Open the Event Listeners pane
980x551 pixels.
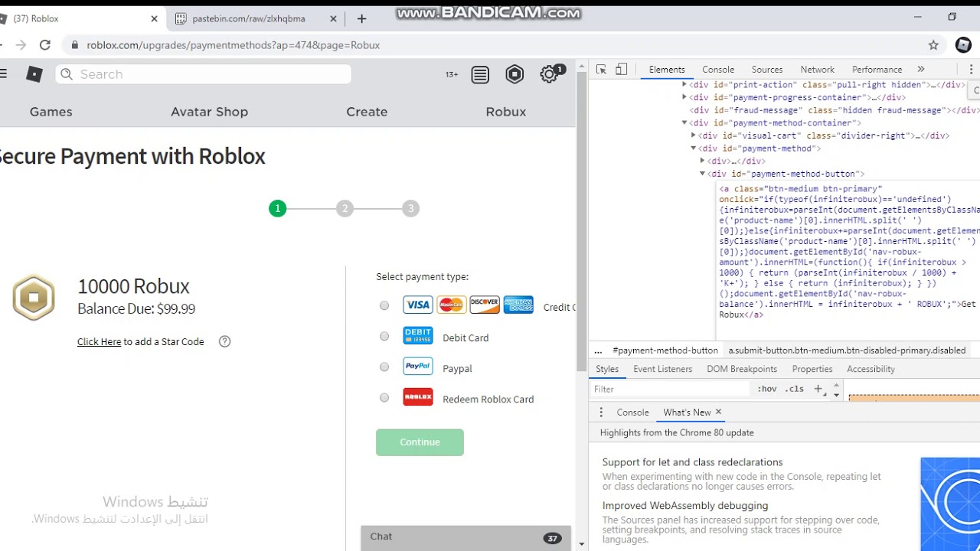[663, 369]
